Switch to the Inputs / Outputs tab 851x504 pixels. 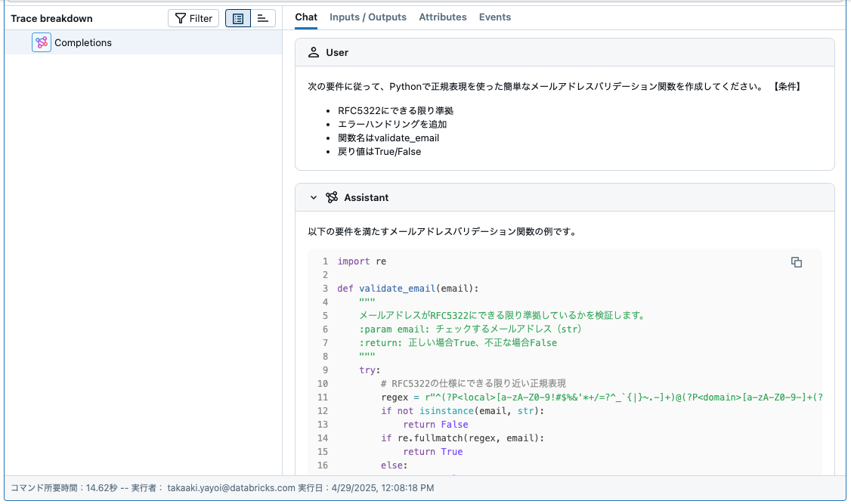pyautogui.click(x=368, y=17)
